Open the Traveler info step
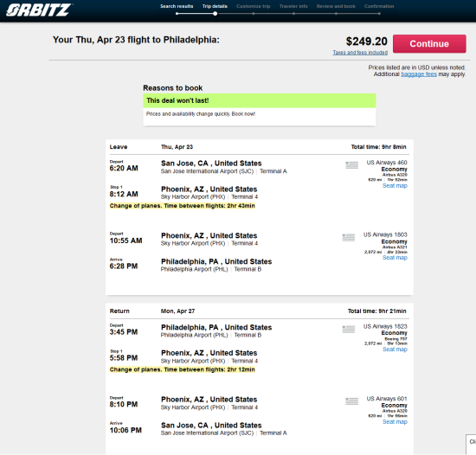 (293, 6)
